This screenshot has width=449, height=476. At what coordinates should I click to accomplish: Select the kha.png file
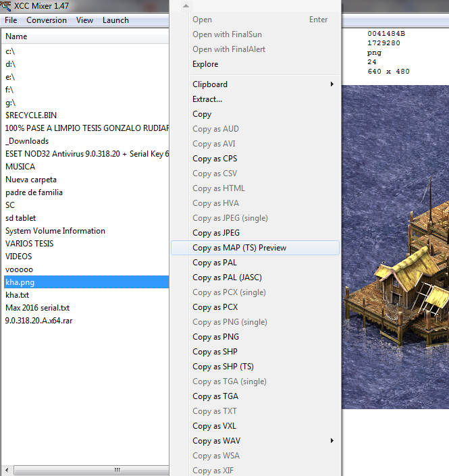tap(86, 282)
